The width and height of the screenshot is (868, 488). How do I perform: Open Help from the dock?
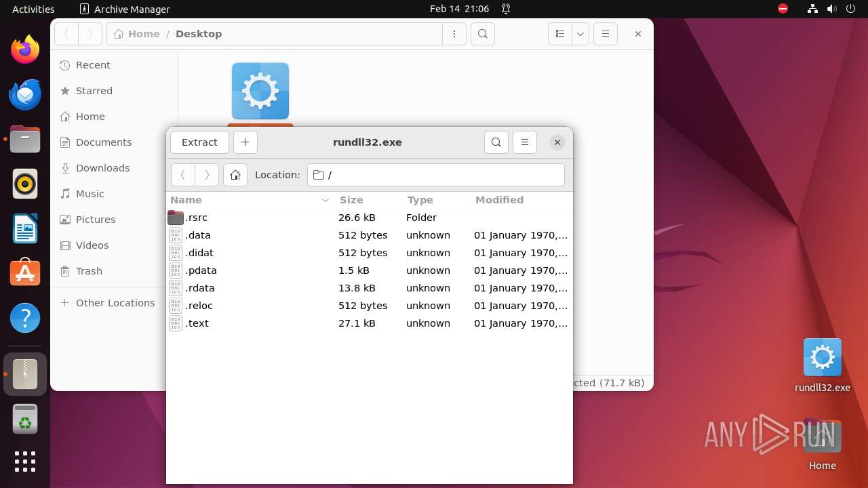click(x=25, y=318)
